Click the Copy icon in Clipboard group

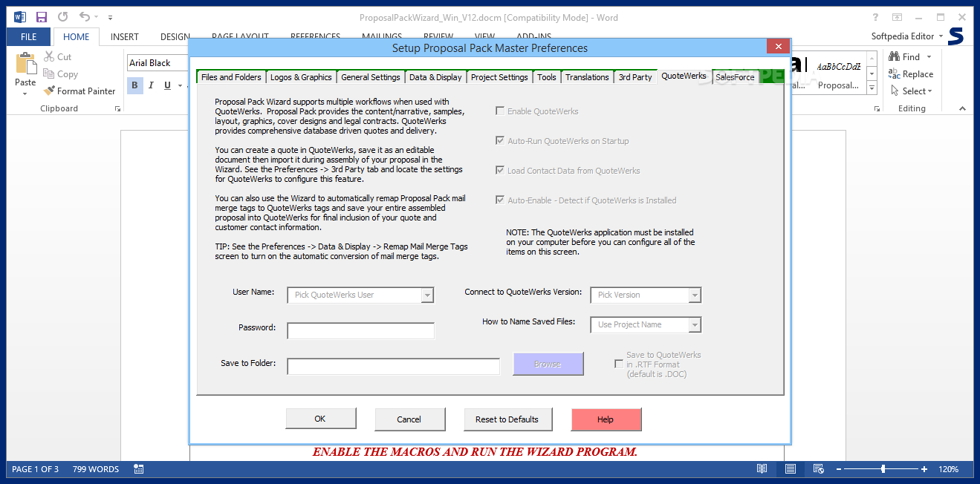click(x=49, y=73)
